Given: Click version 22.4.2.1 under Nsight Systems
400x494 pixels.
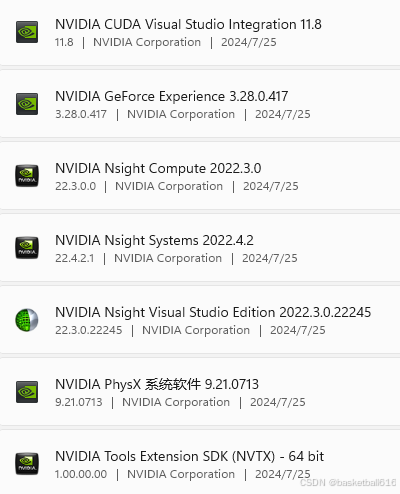Looking at the screenshot, I should click(75, 258).
